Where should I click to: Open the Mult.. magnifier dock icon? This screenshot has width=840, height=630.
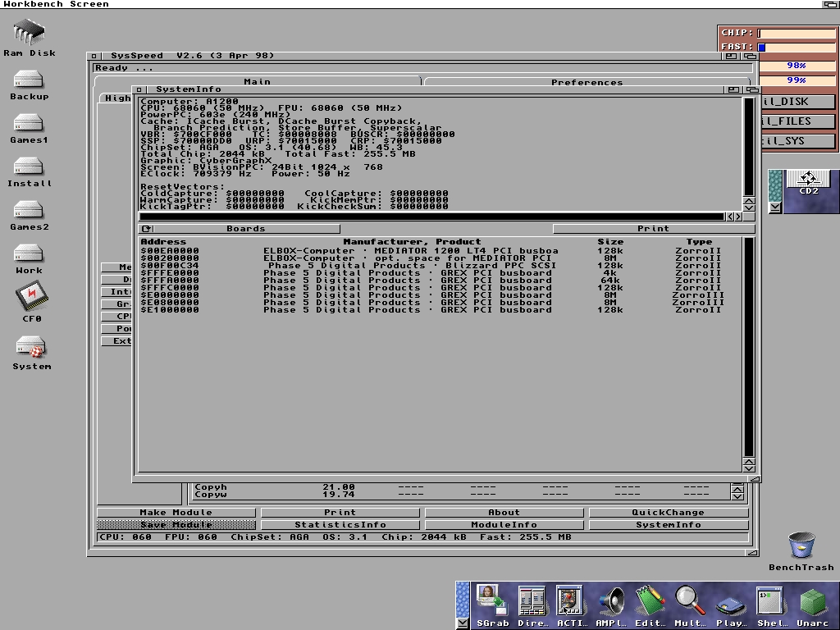coord(691,606)
